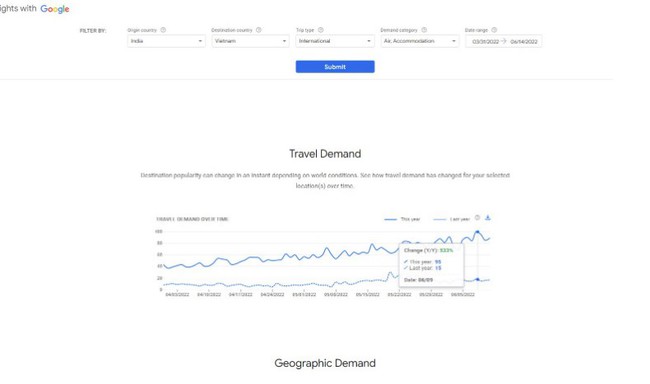650x384 pixels.
Task: Click the start date in the Date range field
Action: click(485, 41)
